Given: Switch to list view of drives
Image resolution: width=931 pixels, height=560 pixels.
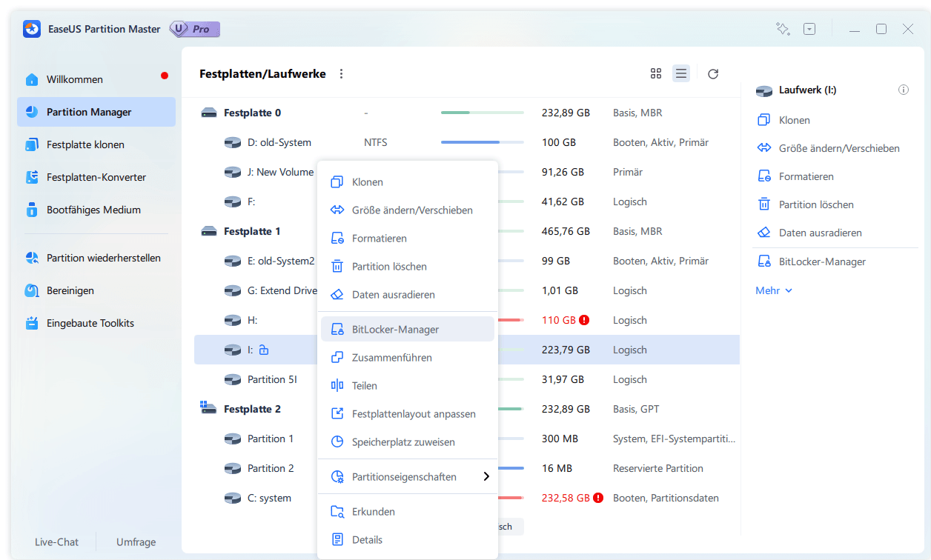Looking at the screenshot, I should tap(681, 73).
